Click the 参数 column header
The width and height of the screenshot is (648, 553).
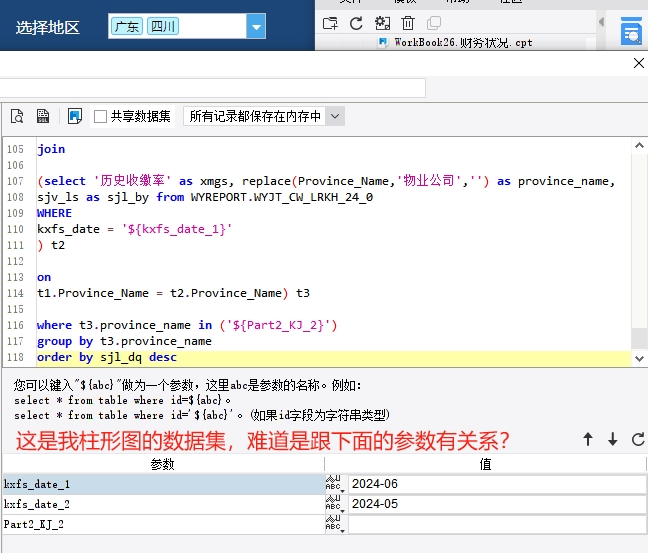(x=162, y=465)
